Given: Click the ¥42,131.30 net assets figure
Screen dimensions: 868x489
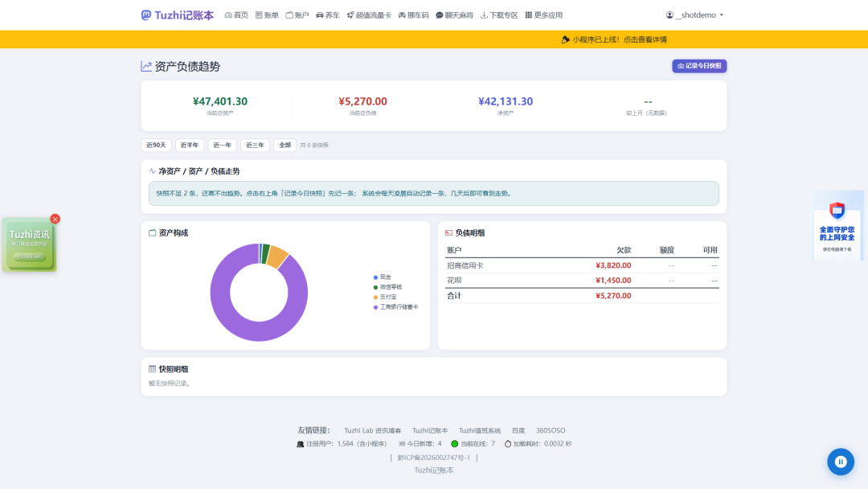Looking at the screenshot, I should coord(506,101).
